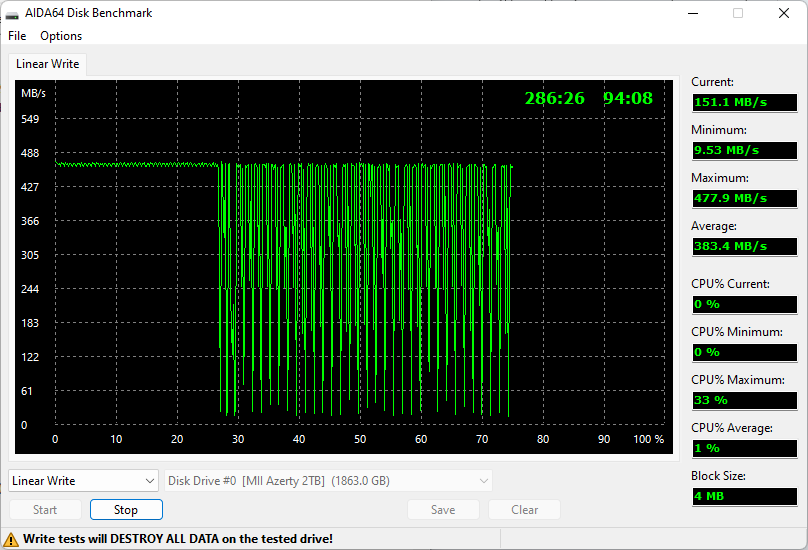808x550 pixels.
Task: Click the 549 label on the graph y-axis
Action: pos(30,119)
